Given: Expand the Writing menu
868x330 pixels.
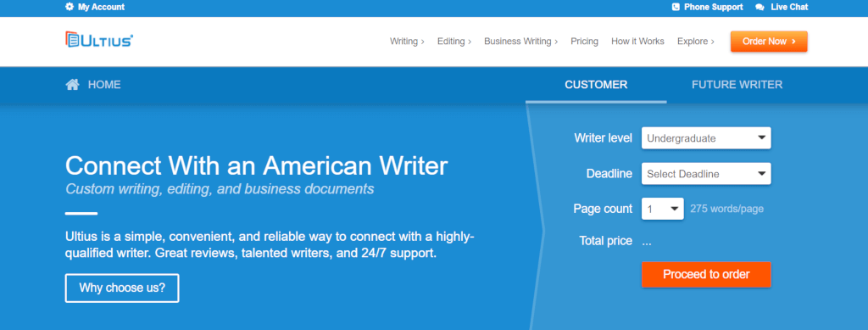Looking at the screenshot, I should pos(407,42).
